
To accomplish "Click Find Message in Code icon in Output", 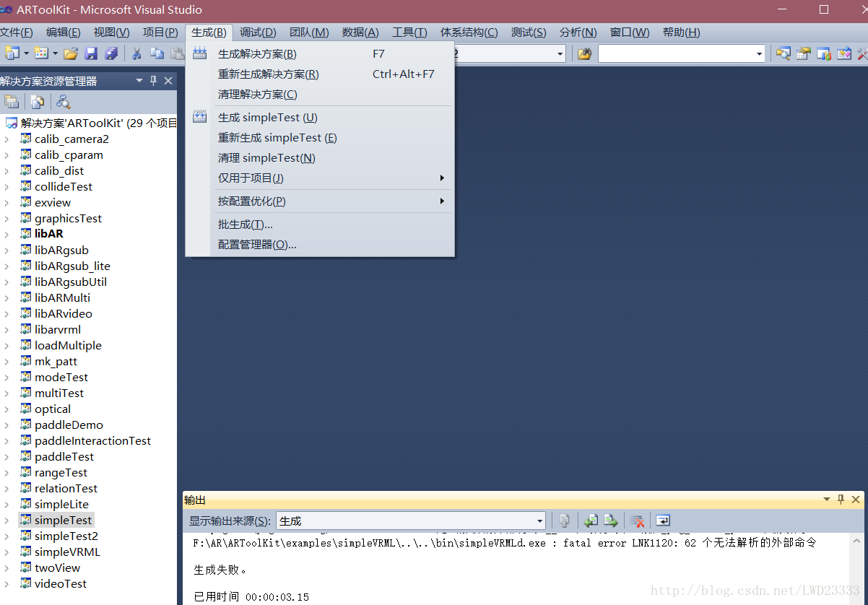I will [x=565, y=521].
